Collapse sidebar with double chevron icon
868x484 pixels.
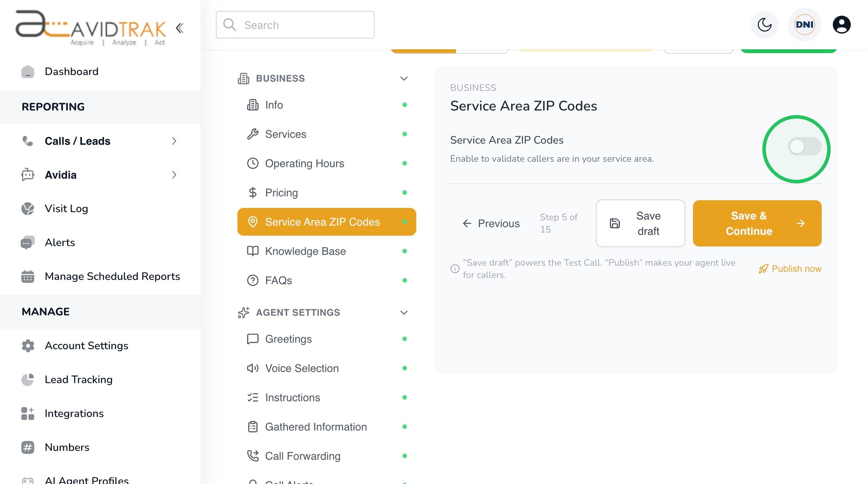coord(180,28)
